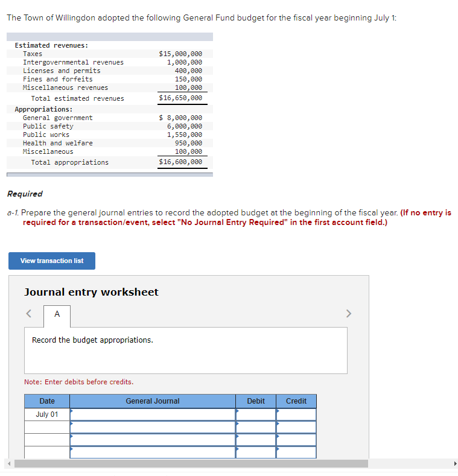
Task: Click Intergovernmental revenues row label
Action: [x=73, y=62]
